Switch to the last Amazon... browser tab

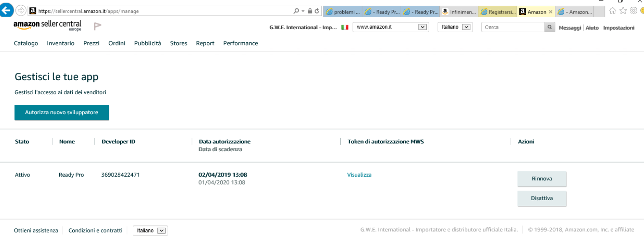pos(575,12)
